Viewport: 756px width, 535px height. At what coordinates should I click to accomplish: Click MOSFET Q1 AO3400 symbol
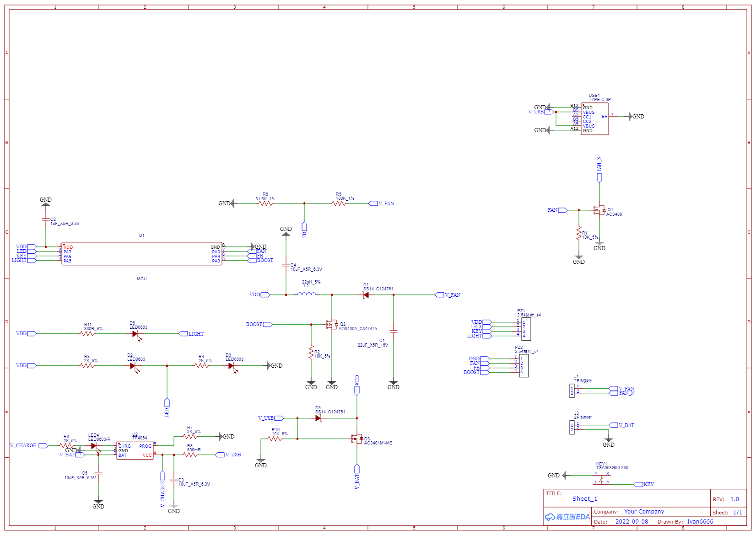tap(599, 210)
